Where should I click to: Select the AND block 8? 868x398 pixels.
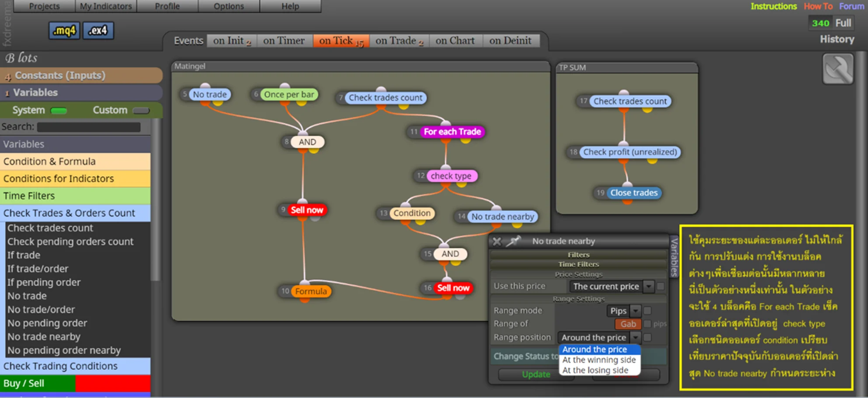(x=307, y=142)
